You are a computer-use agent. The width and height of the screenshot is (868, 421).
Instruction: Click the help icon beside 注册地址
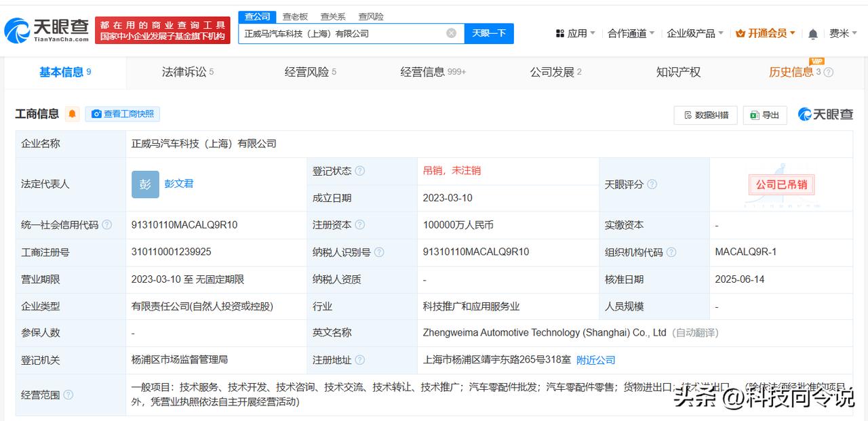point(360,360)
